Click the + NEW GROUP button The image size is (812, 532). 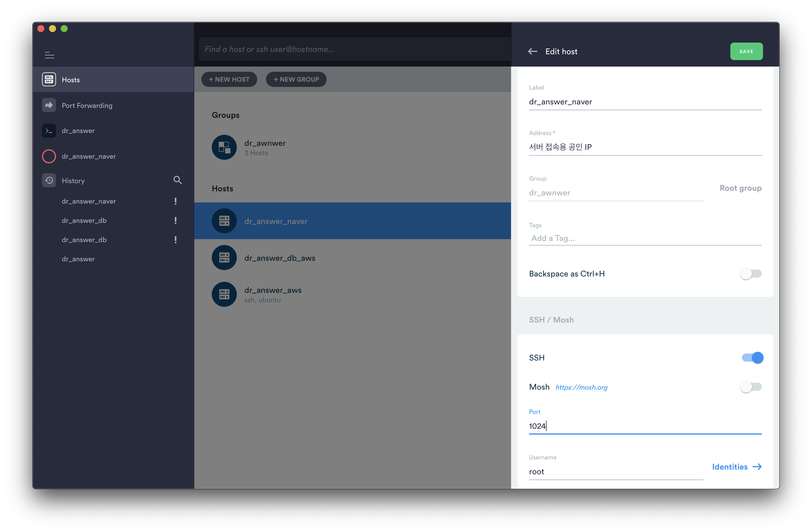(x=296, y=80)
